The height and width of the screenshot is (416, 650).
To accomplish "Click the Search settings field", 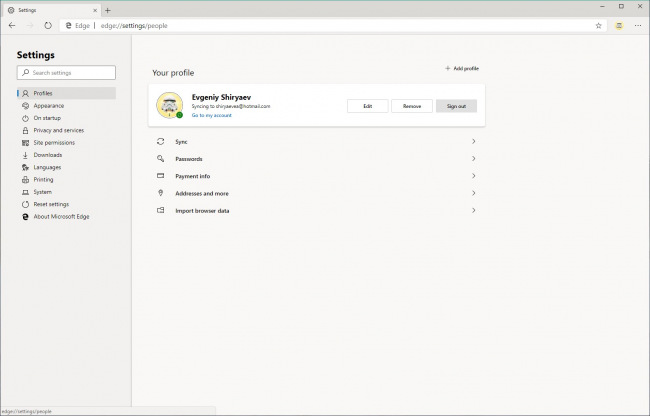I will click(x=66, y=73).
